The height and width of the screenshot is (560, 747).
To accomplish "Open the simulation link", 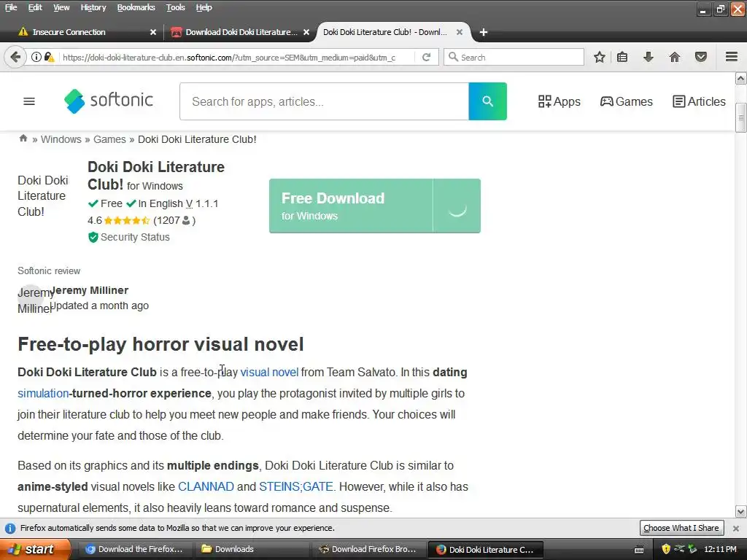I will click(43, 393).
